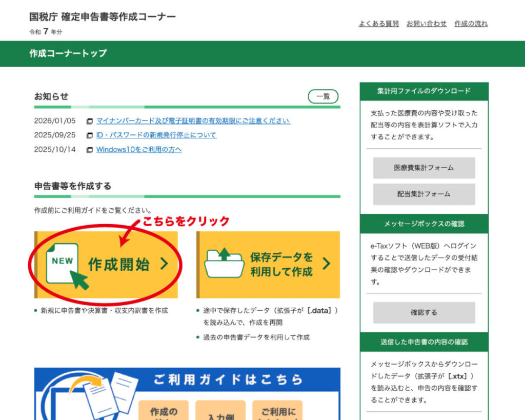
Task: Open the ID・パスワードの新規発行停止について link
Action: [156, 135]
